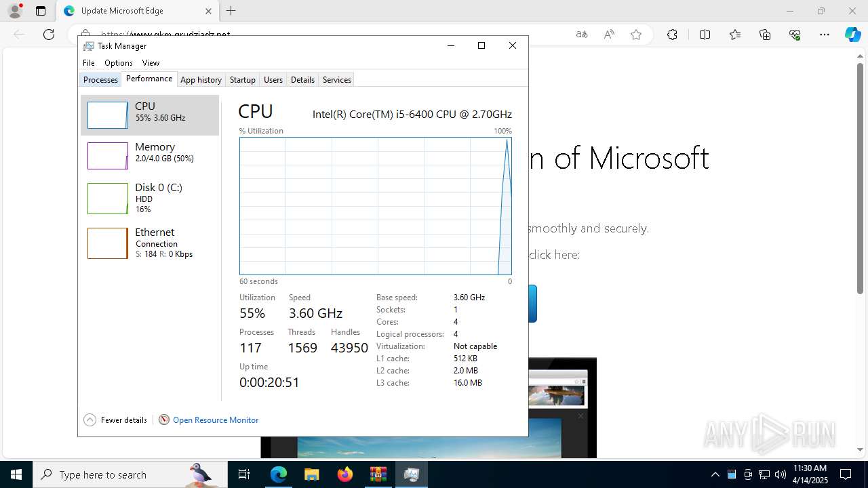Image resolution: width=868 pixels, height=488 pixels.
Task: Click the Browser essentials heart icon
Action: [x=795, y=35]
